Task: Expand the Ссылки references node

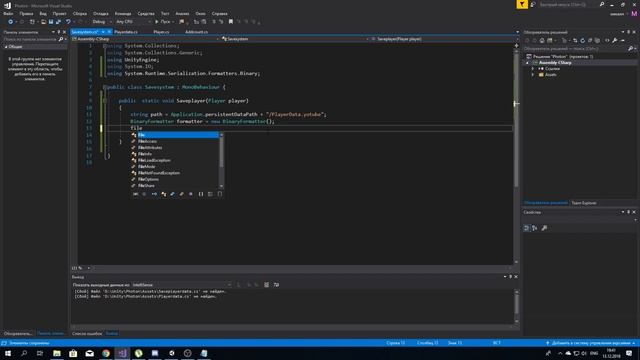Action: pyautogui.click(x=533, y=69)
